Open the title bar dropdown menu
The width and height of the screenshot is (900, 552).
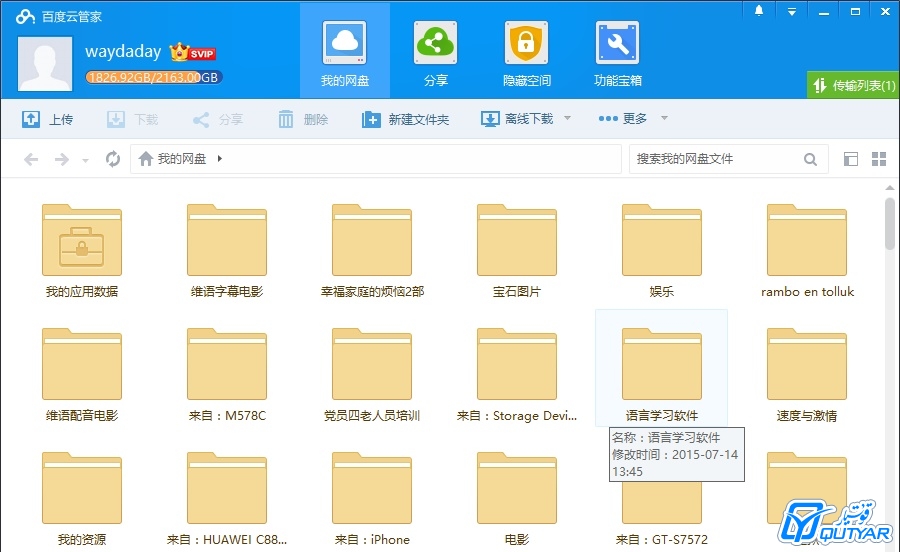(x=792, y=11)
